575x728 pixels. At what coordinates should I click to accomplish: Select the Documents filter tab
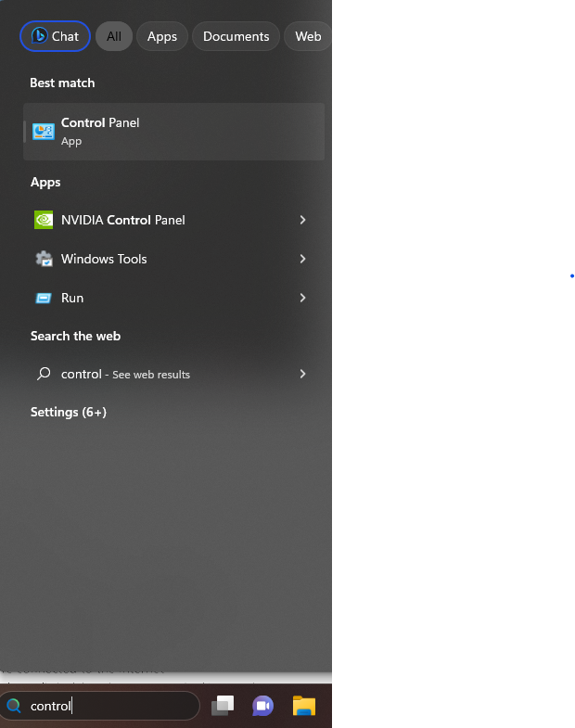pos(236,36)
